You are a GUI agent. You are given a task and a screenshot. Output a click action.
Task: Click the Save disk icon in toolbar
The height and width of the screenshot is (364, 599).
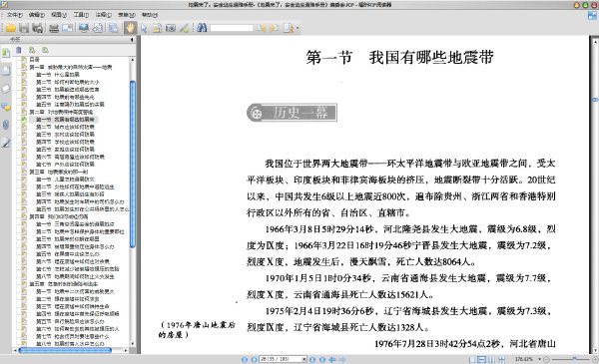(24, 28)
